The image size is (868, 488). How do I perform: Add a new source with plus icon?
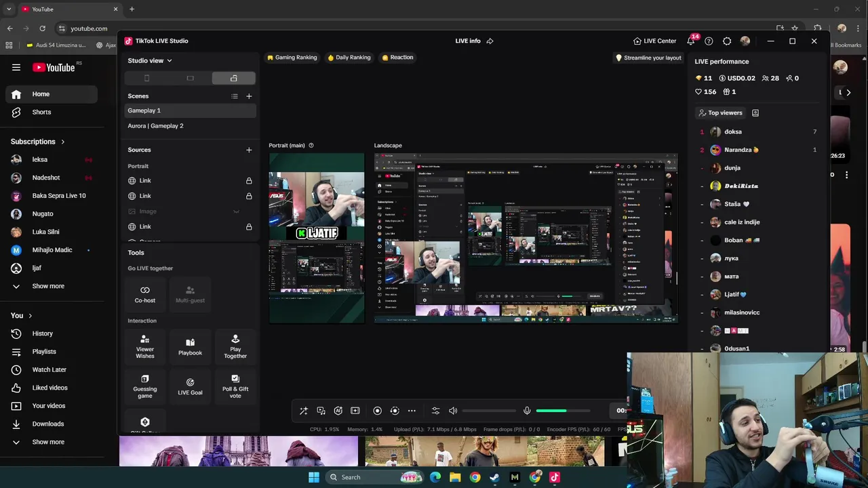point(249,150)
